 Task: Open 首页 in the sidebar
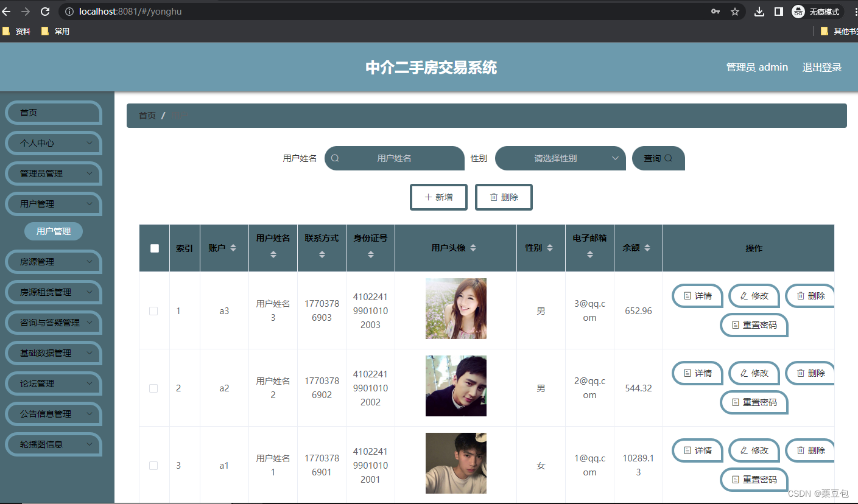click(54, 113)
